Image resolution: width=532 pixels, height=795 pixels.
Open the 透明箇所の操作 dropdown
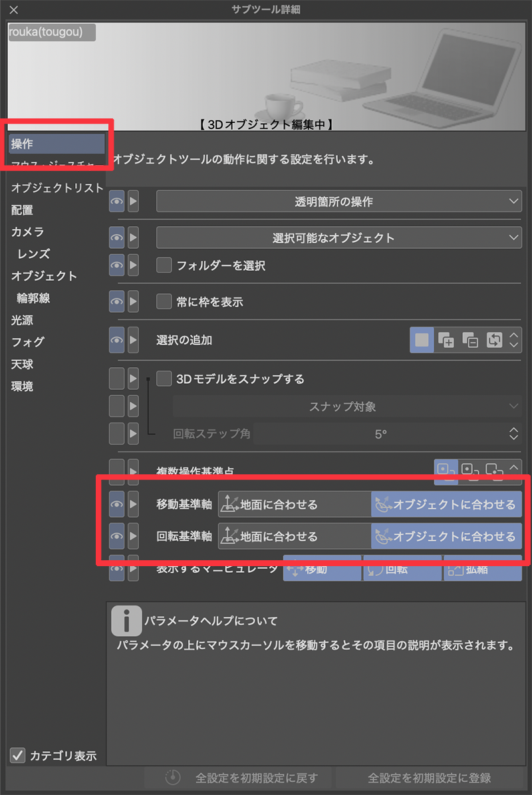338,201
